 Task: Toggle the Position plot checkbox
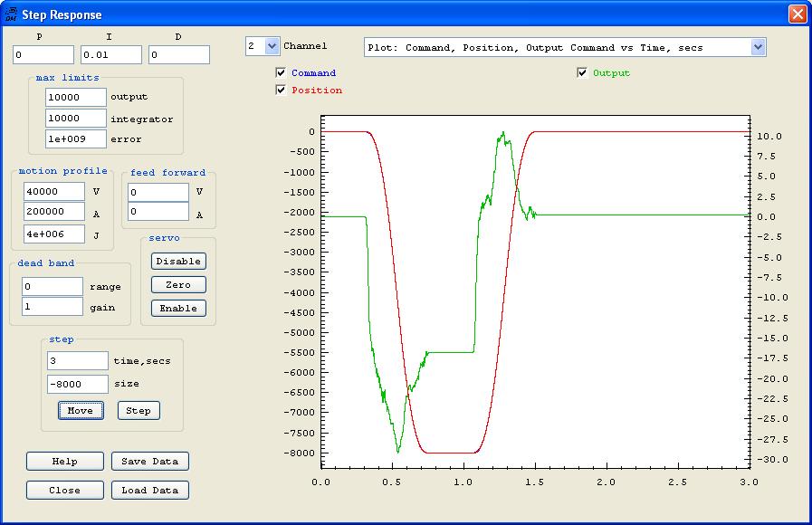281,91
